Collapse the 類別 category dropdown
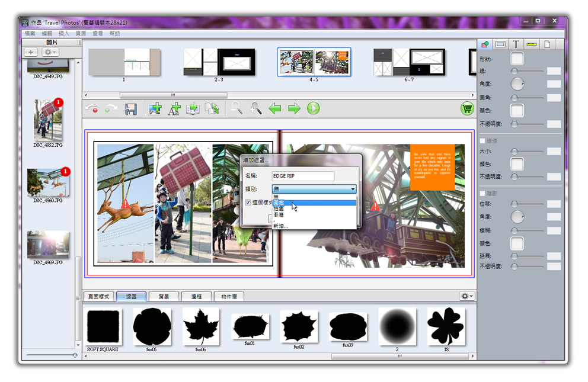 (353, 189)
